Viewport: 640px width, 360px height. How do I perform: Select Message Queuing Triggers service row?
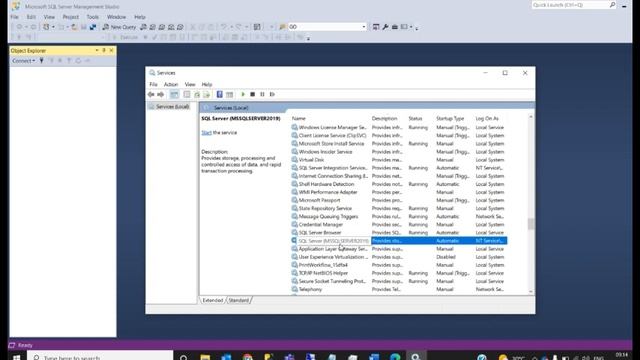click(x=399, y=216)
